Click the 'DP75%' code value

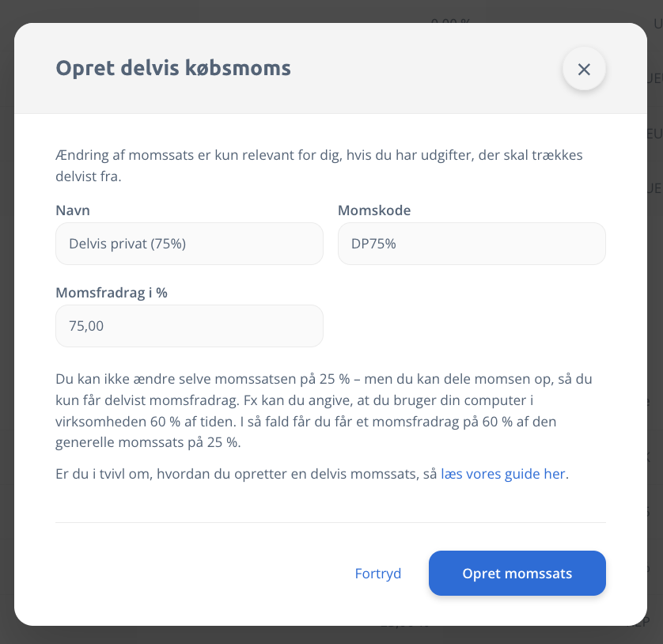[373, 244]
